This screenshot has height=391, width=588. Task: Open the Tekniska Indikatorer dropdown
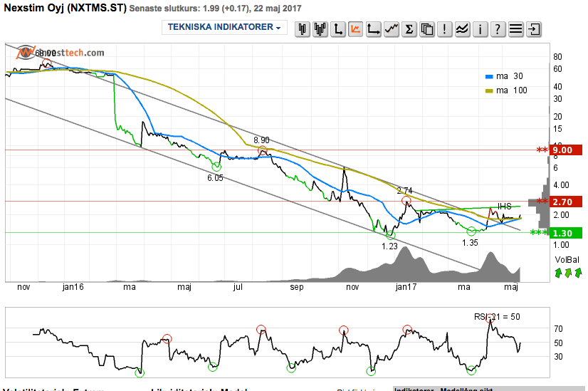click(224, 27)
